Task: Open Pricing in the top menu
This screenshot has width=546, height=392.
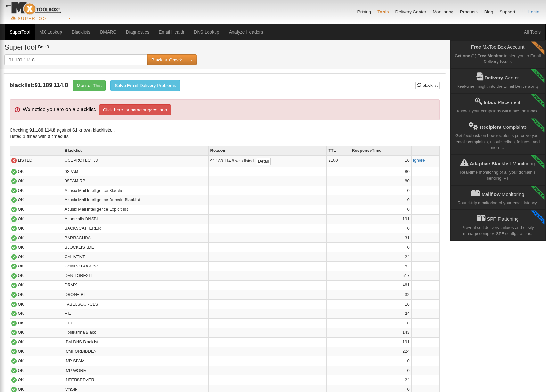Action: (364, 12)
